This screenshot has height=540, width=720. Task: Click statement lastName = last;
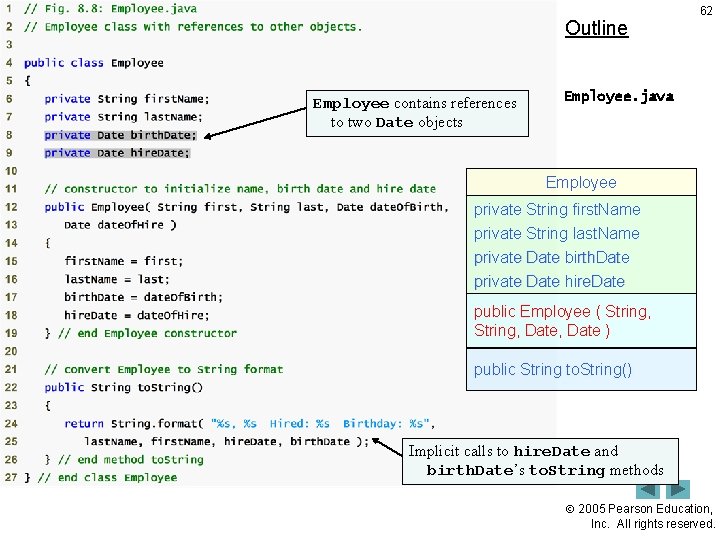(117, 279)
